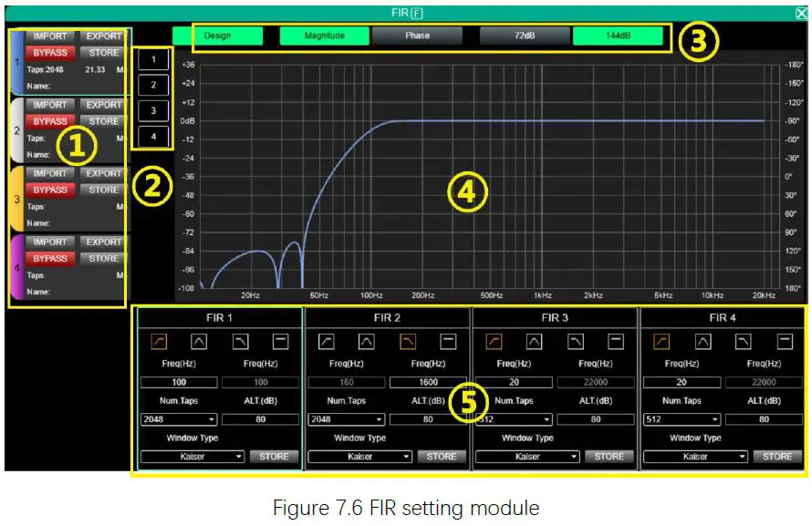The width and height of the screenshot is (812, 526).
Task: Select the high-pass shape icon in FIR 3
Action: click(494, 343)
